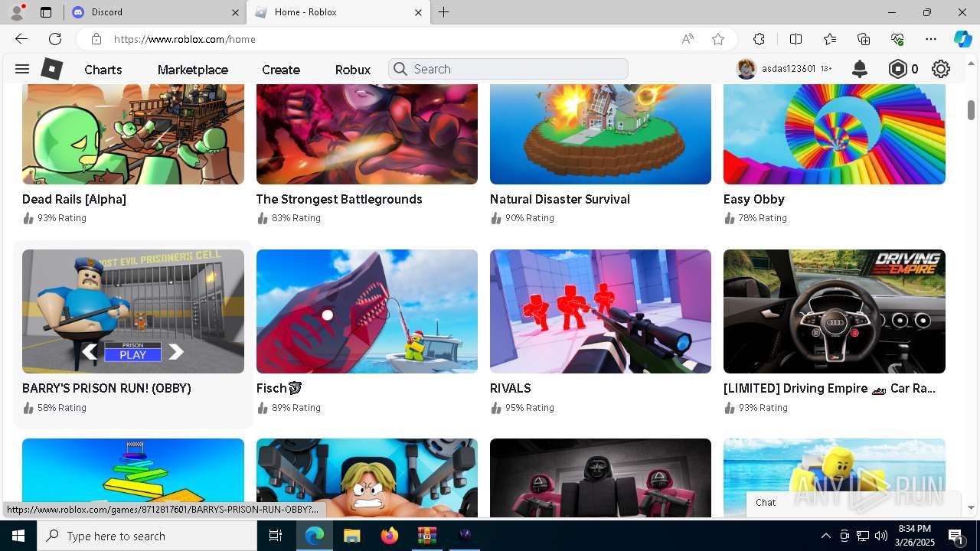Click the browser address bar URL
Viewport: 980px width, 551px height.
(185, 39)
